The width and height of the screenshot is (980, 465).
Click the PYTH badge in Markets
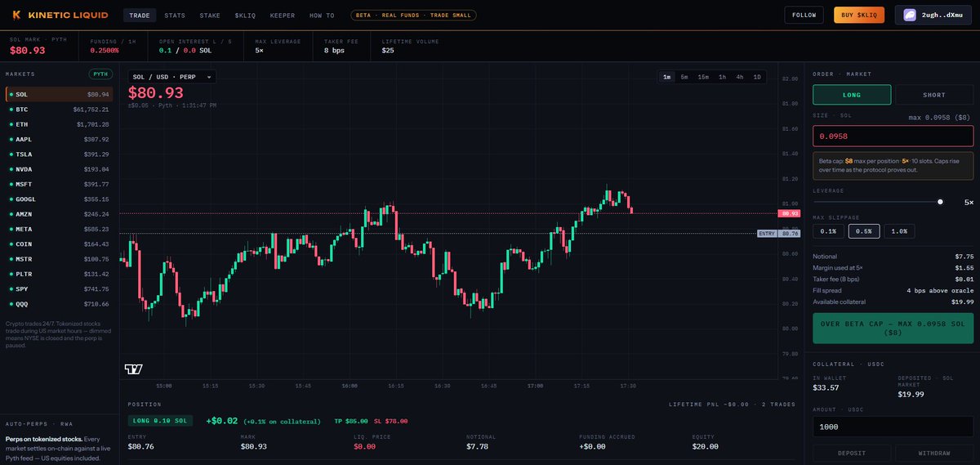(x=100, y=74)
